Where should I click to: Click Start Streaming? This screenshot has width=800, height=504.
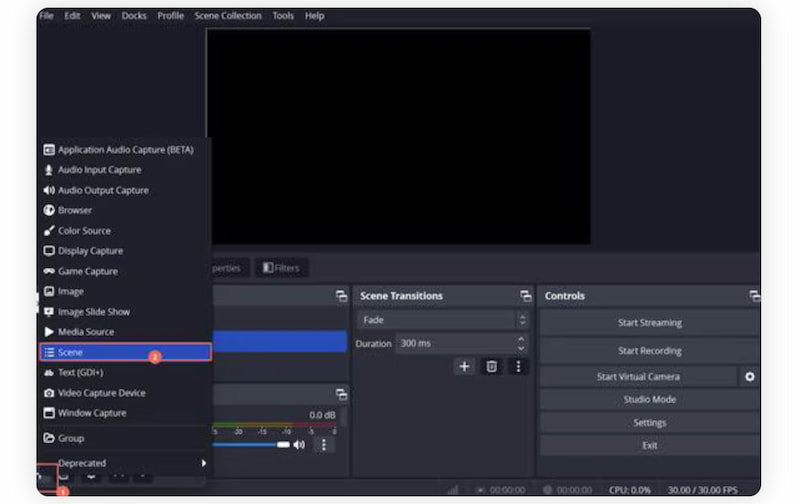[649, 322]
